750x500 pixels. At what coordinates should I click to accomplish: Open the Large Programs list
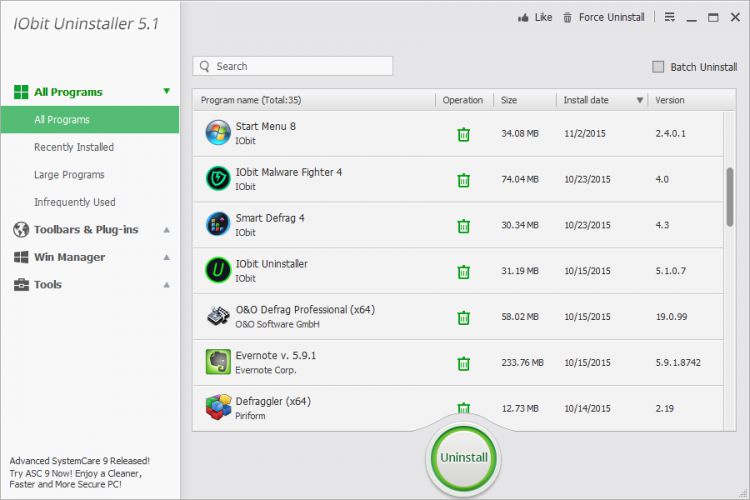69,175
